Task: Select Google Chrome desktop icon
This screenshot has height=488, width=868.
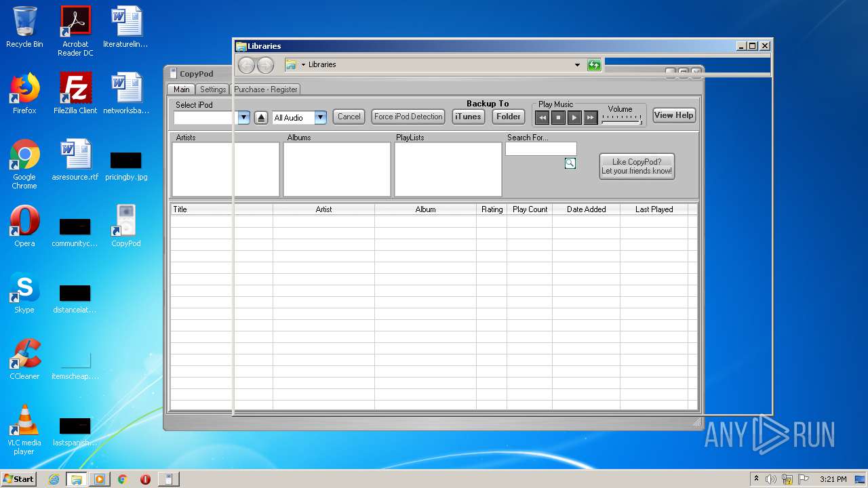Action: point(24,164)
